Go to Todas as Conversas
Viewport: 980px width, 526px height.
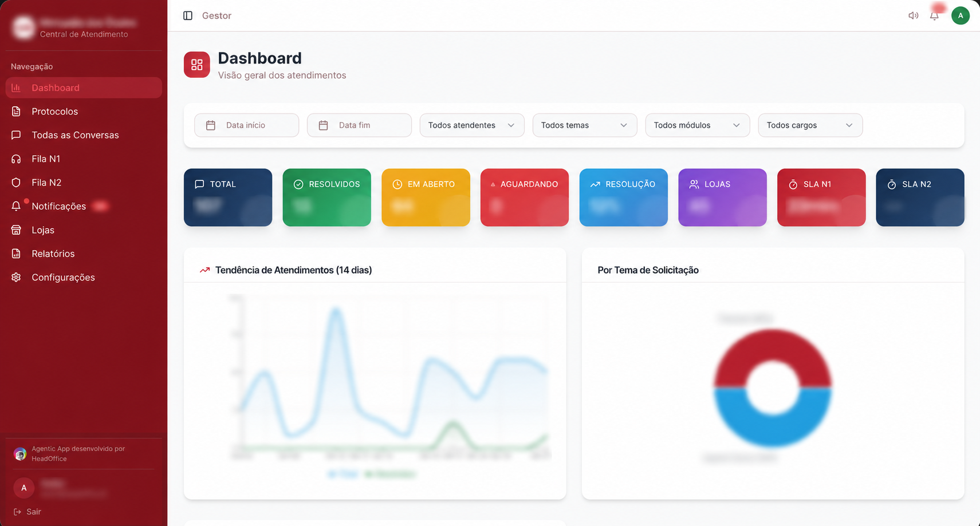[x=84, y=135]
